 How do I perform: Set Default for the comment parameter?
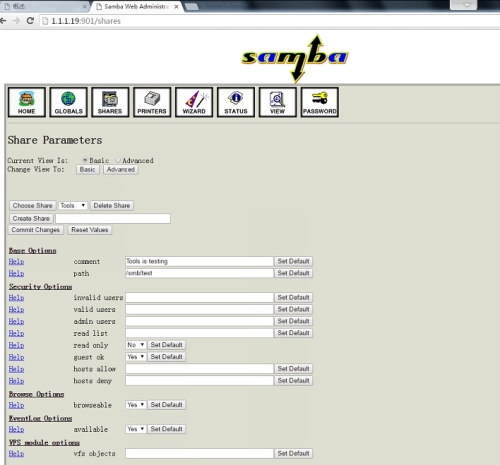point(294,261)
